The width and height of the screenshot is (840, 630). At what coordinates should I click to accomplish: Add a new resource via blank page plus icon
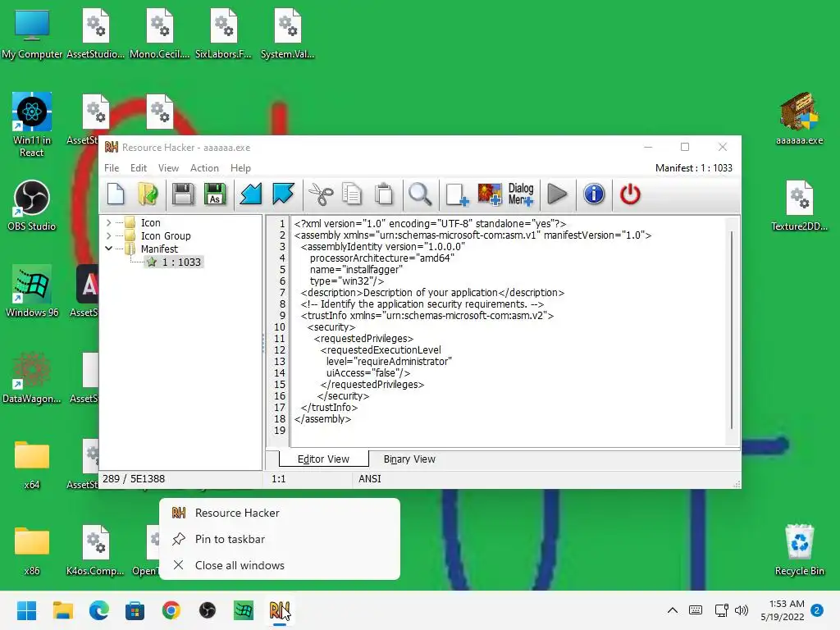pyautogui.click(x=456, y=194)
